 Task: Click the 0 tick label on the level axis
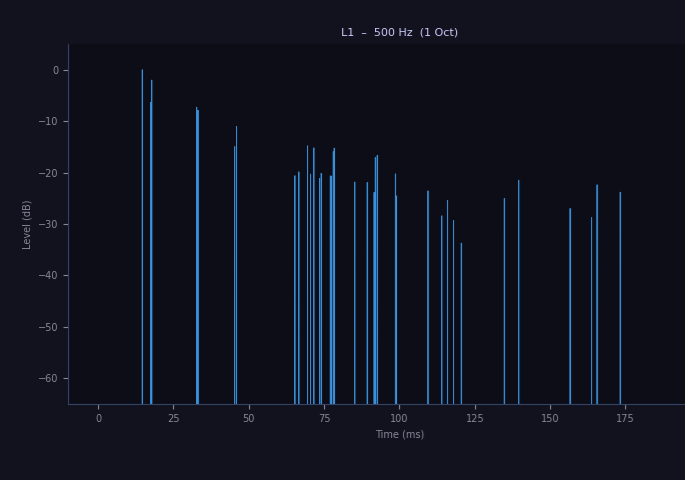[55, 70]
